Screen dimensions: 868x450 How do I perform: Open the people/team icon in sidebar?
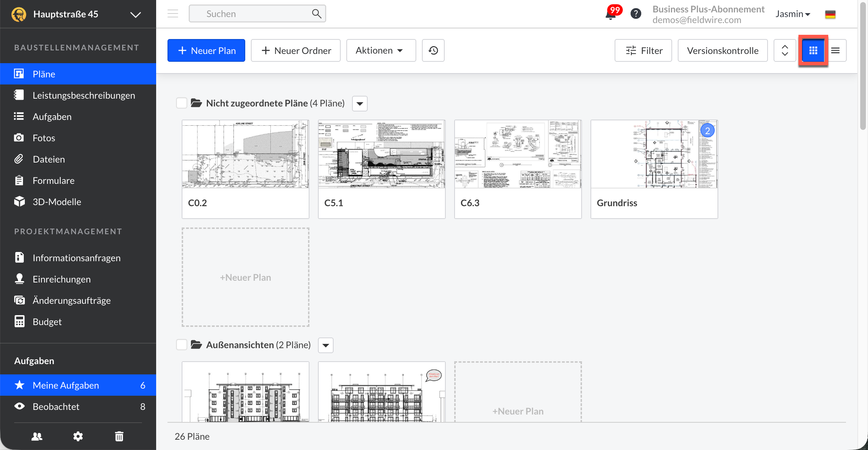coord(37,436)
